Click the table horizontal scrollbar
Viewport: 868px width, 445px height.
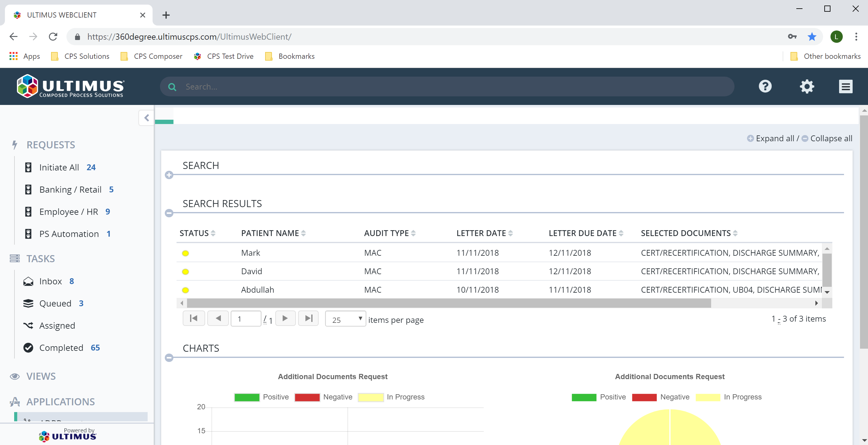click(448, 303)
